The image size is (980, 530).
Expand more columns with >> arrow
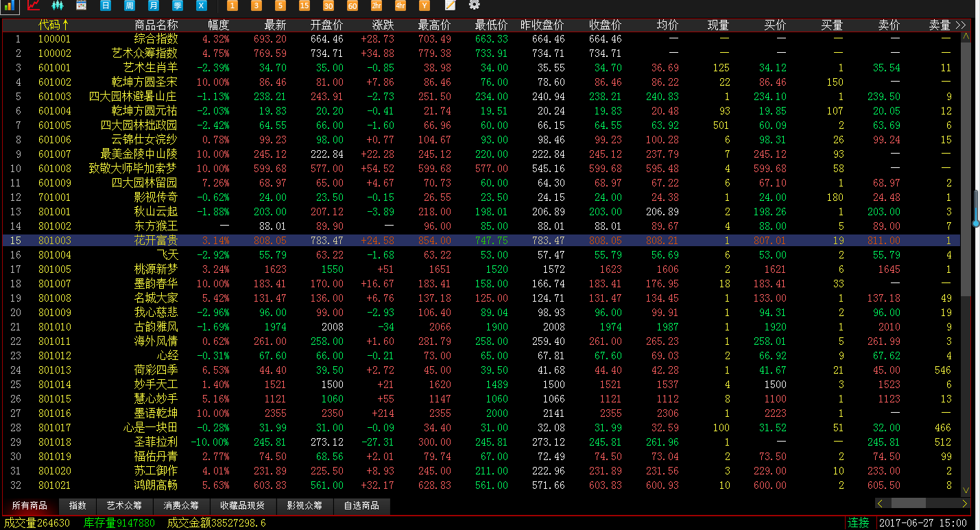(x=960, y=25)
